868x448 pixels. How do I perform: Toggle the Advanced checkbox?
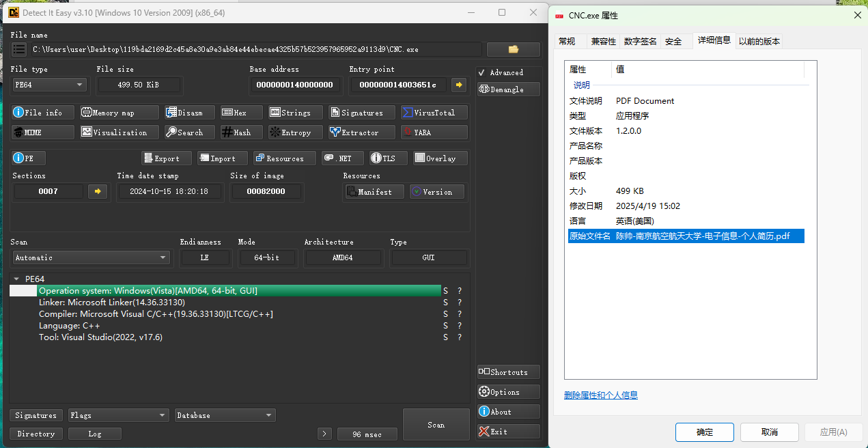[482, 72]
